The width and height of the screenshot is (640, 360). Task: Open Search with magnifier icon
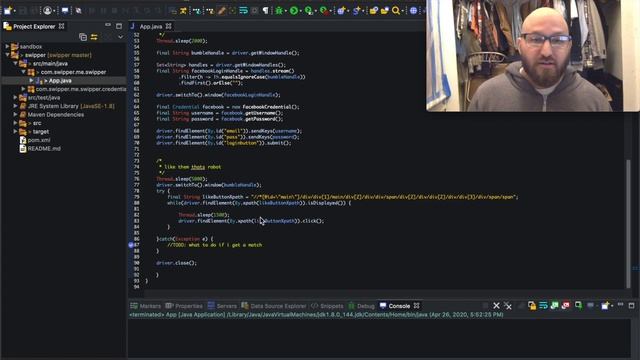(x=396, y=11)
